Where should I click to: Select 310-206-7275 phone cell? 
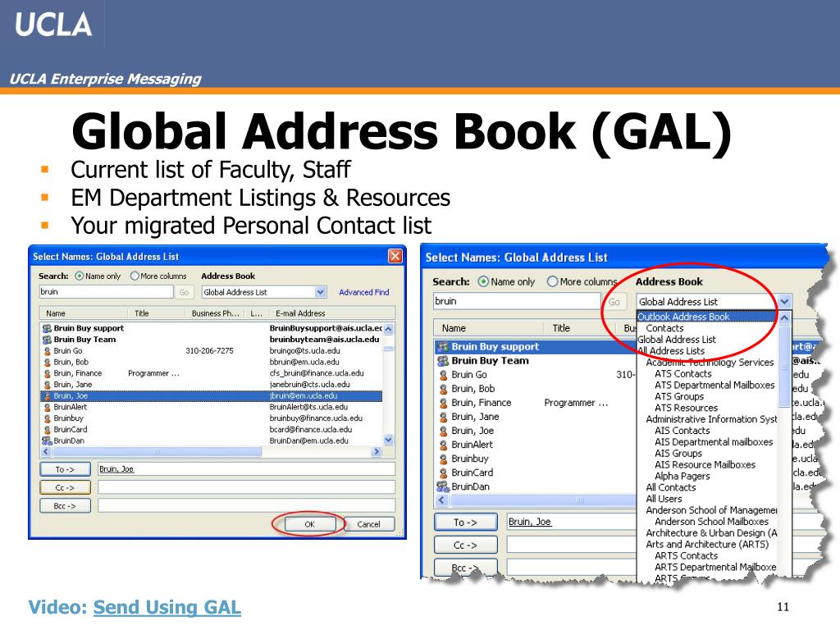click(209, 351)
